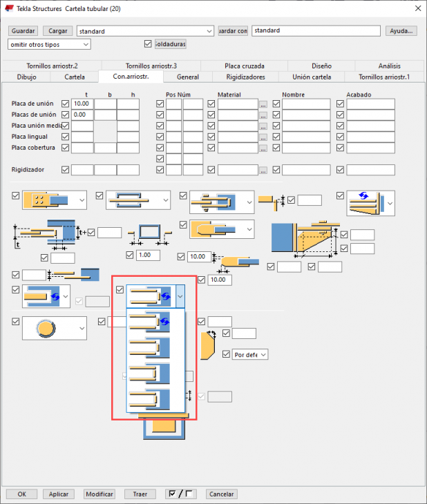Open the 'Por defe' dropdown
Image resolution: width=427 pixels, height=504 pixels.
point(250,355)
